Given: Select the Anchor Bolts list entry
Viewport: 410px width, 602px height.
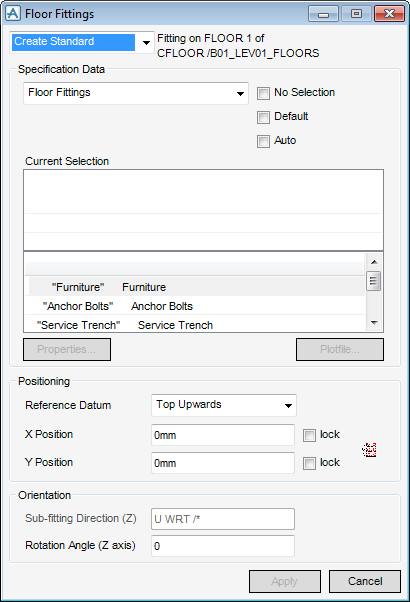Looking at the screenshot, I should pos(195,306).
